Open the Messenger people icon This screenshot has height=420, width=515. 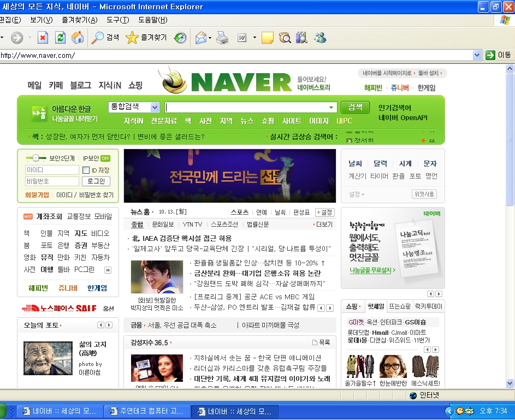point(320,38)
